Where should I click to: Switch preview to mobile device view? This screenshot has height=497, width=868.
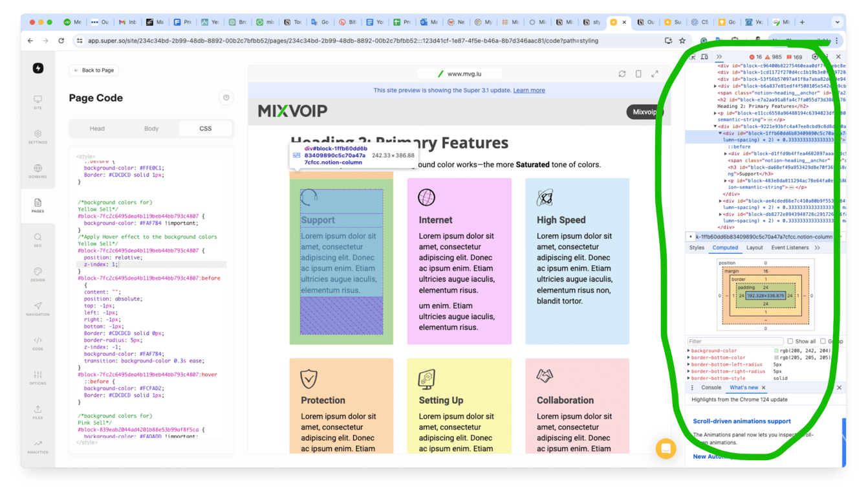tap(638, 74)
